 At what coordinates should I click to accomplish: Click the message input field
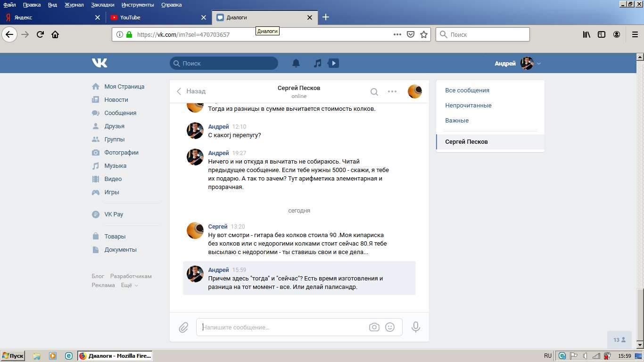click(283, 327)
